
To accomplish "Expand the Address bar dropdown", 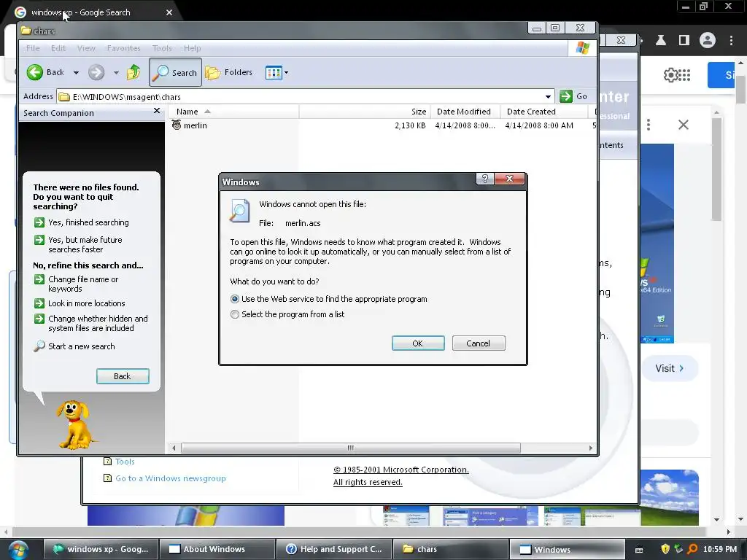I will click(549, 97).
